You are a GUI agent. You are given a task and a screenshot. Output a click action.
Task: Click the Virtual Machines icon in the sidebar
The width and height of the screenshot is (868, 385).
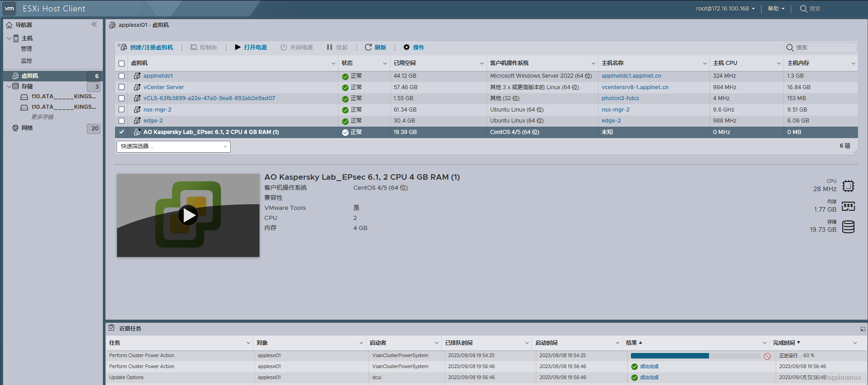(x=16, y=76)
